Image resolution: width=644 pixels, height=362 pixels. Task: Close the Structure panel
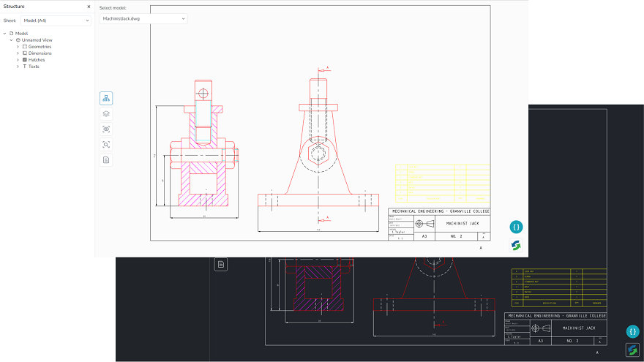point(89,7)
